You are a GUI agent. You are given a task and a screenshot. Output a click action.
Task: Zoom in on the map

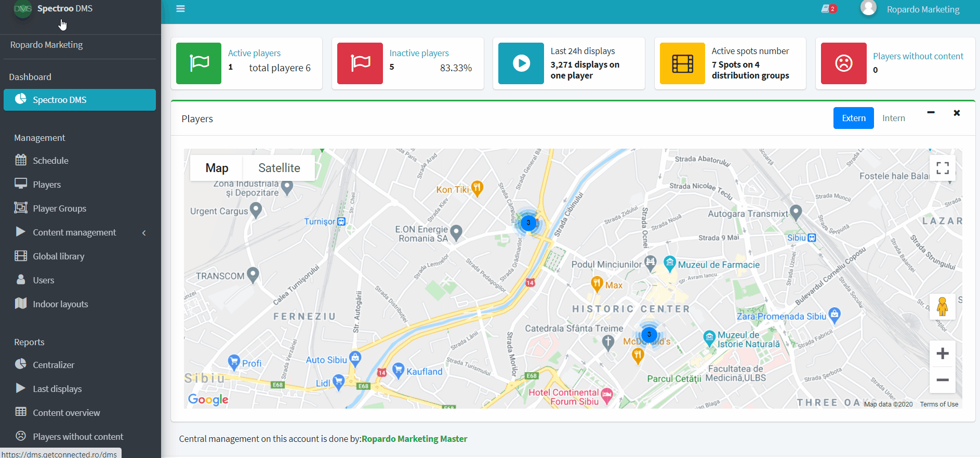tap(943, 354)
